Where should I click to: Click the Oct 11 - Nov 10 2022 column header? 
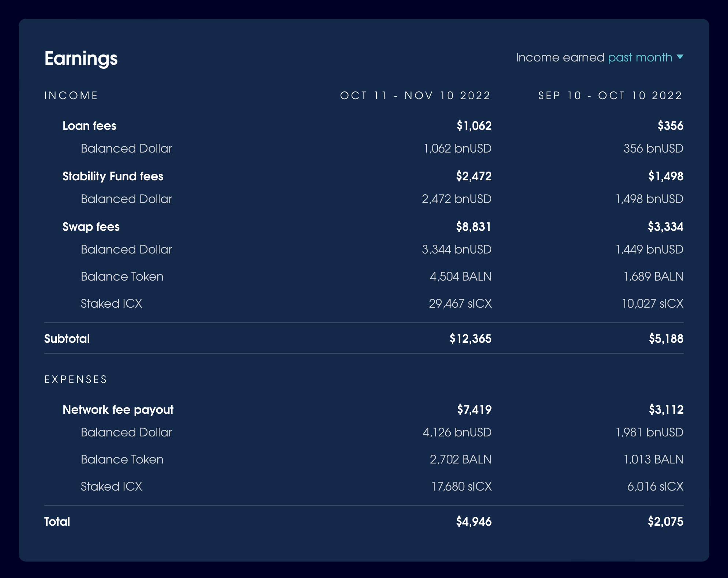pyautogui.click(x=415, y=96)
